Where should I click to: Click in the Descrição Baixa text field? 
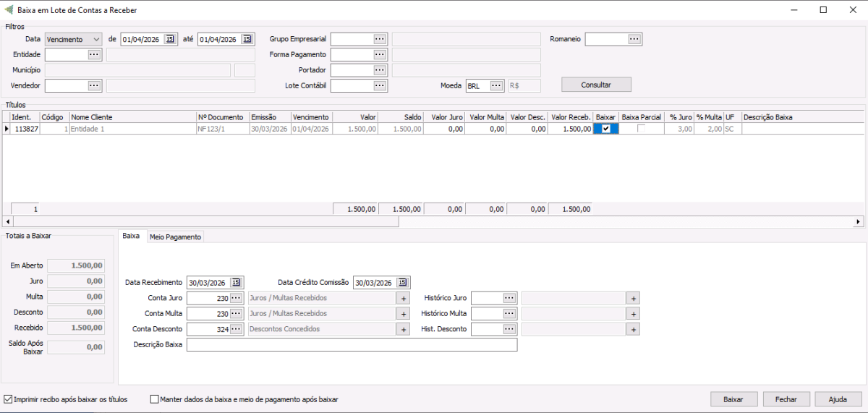click(352, 345)
